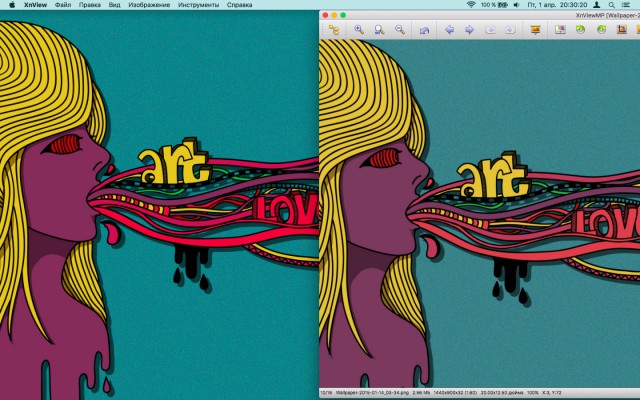
Task: Open the Инструменты menu
Action: click(x=198, y=5)
